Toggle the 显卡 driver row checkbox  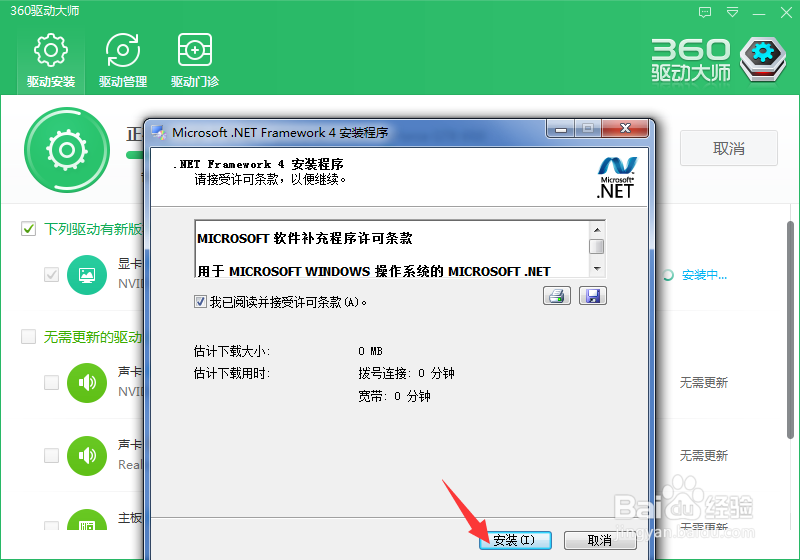(x=51, y=274)
